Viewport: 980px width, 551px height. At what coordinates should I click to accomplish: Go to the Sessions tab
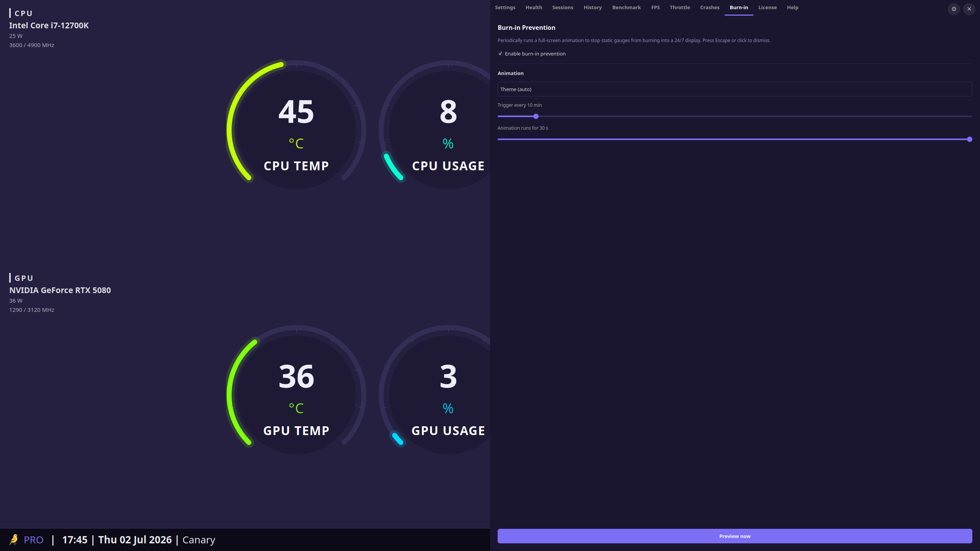(563, 8)
